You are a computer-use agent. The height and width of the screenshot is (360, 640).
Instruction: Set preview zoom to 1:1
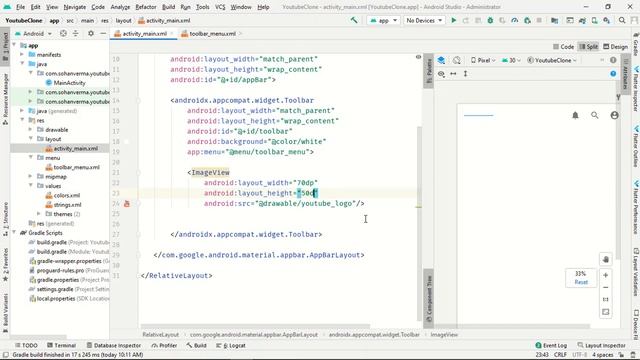click(x=606, y=300)
